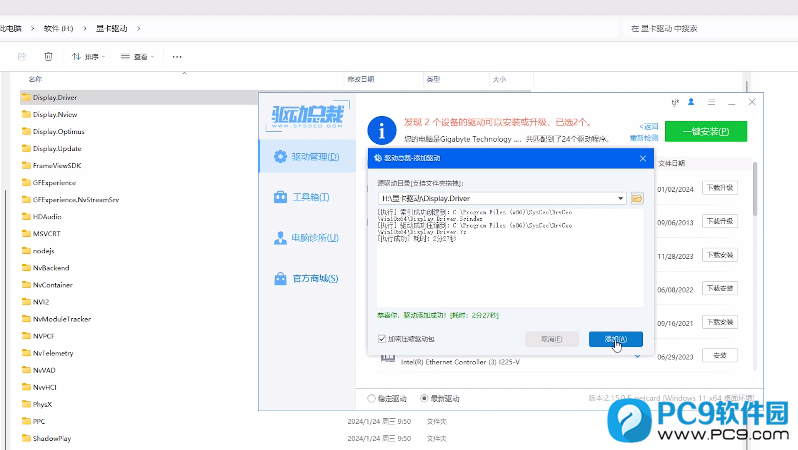Sort by the 名称 column header

(x=36, y=79)
